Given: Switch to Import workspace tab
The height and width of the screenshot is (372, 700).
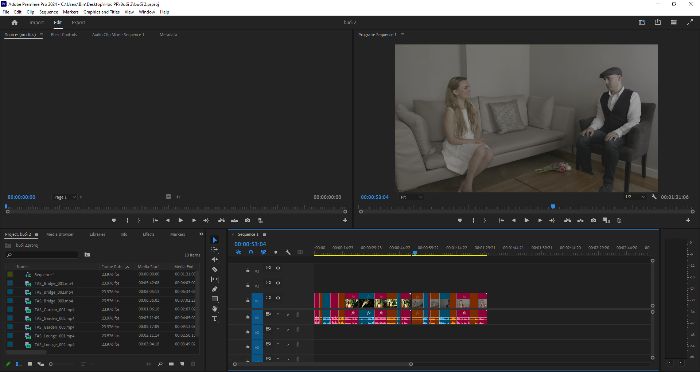Looking at the screenshot, I should click(x=37, y=22).
